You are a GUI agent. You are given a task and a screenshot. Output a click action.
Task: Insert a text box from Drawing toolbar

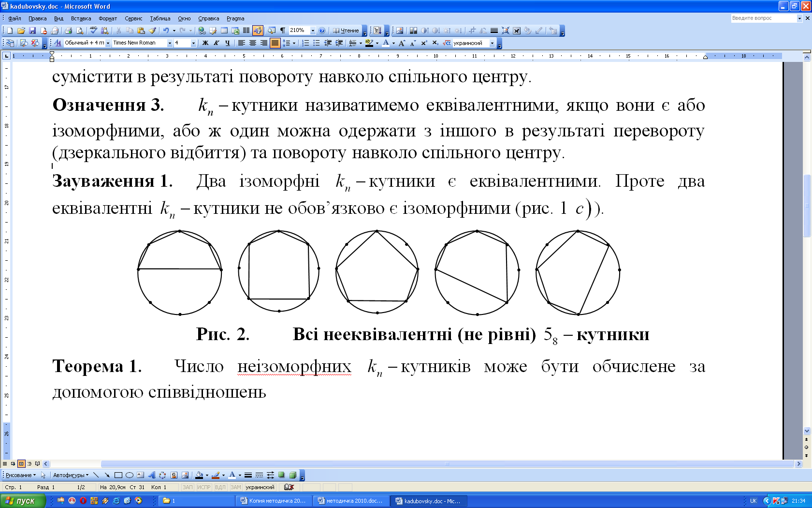(140, 475)
